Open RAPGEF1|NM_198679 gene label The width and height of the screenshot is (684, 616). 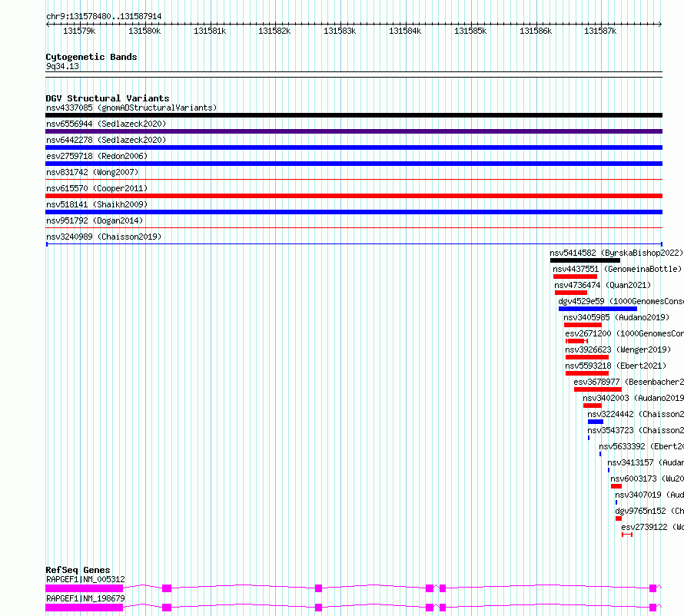[x=85, y=598]
